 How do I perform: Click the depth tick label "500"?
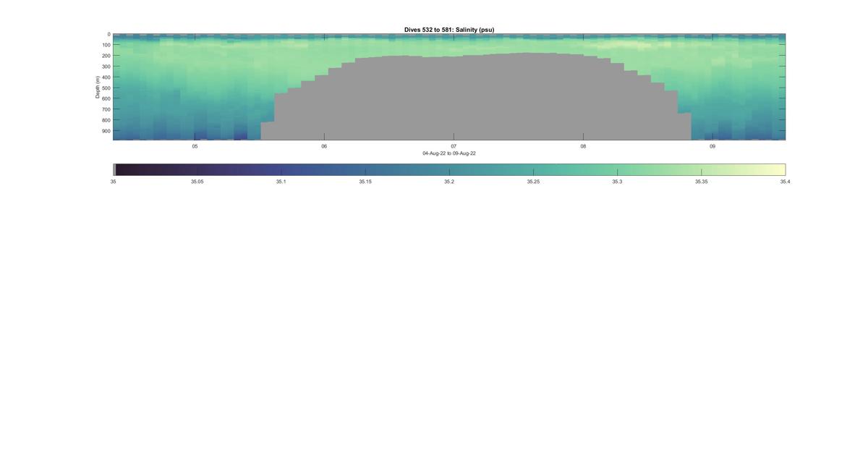point(106,88)
